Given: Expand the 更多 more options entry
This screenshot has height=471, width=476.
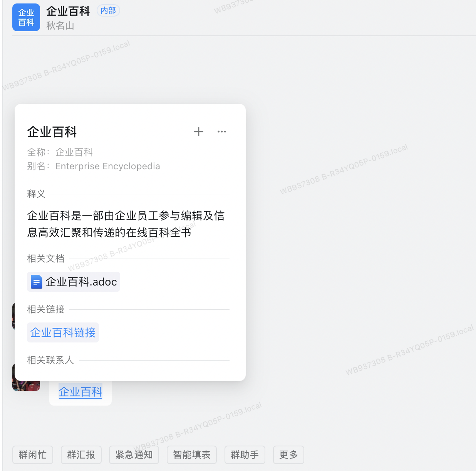Looking at the screenshot, I should click(288, 454).
